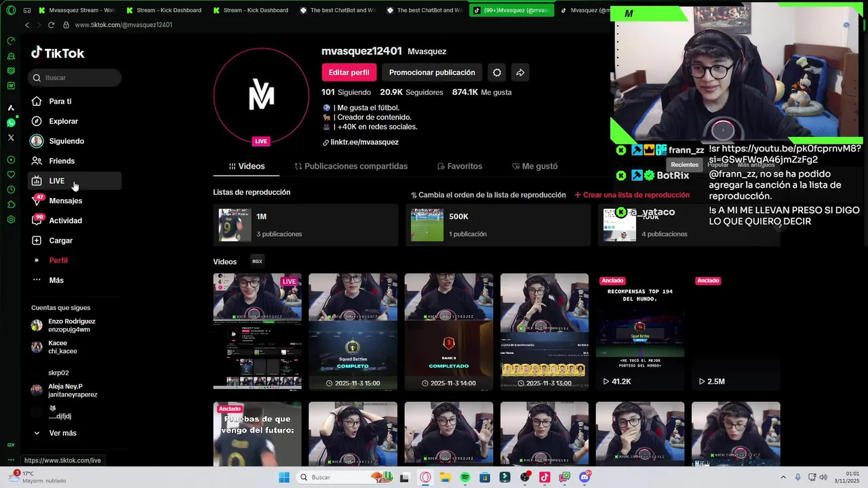Focus the Buscar search field in TikTok
Image resolution: width=868 pixels, height=488 pixels.
pos(75,78)
